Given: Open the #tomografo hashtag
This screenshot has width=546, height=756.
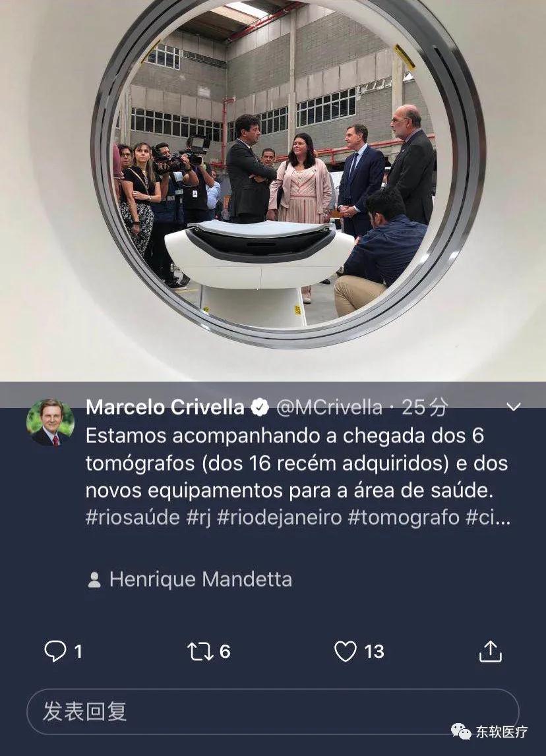Looking at the screenshot, I should click(404, 518).
